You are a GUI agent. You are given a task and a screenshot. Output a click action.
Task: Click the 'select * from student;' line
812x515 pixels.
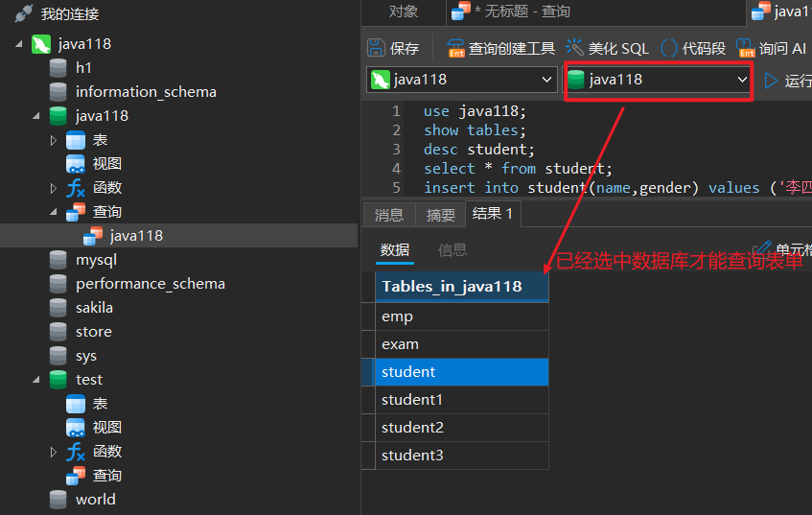[518, 169]
